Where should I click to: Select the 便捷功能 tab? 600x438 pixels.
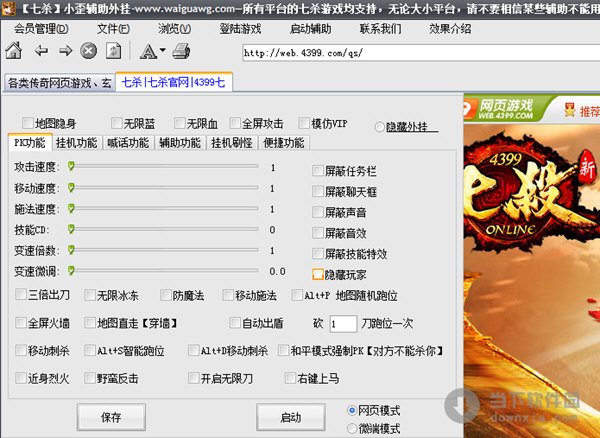[284, 143]
